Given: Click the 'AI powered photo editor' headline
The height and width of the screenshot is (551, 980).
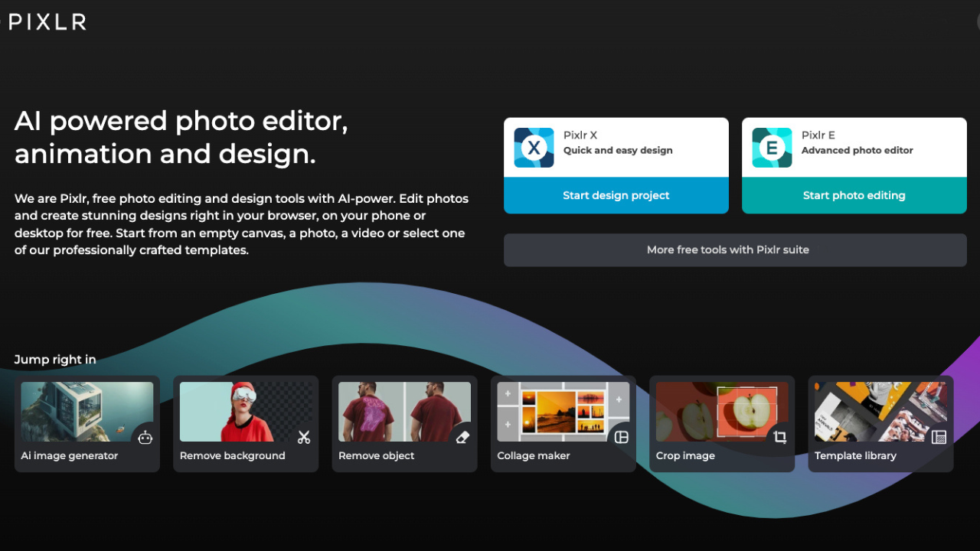Looking at the screenshot, I should point(181,138).
